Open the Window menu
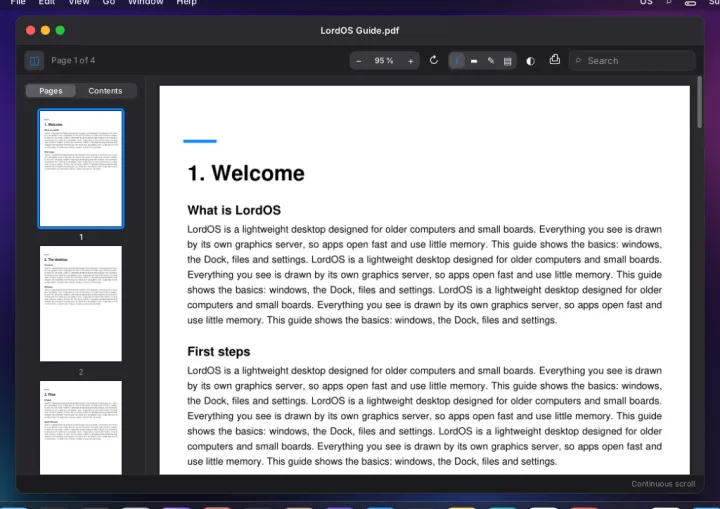 point(146,2)
